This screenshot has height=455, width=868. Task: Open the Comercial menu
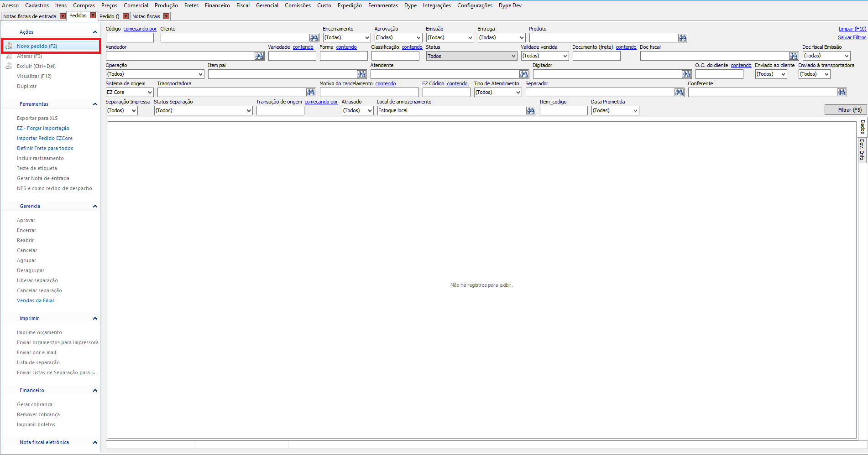click(x=136, y=5)
